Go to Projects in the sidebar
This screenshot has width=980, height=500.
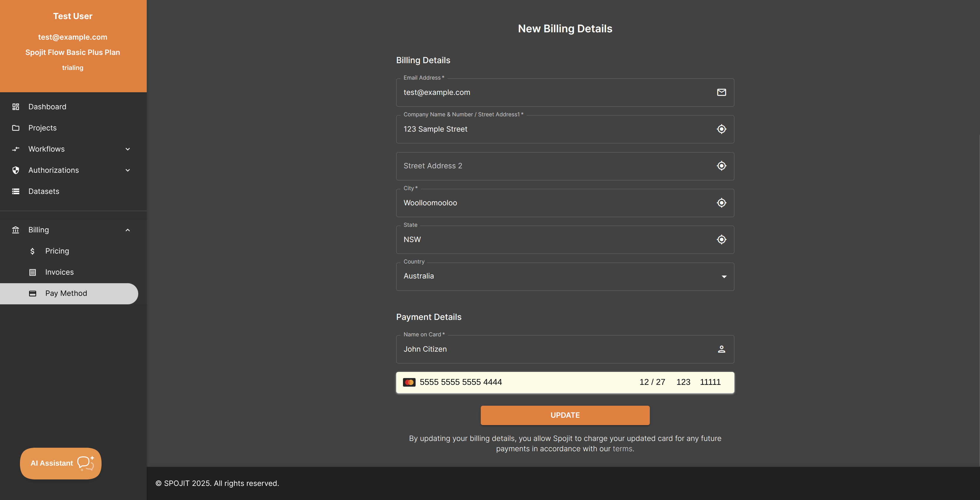pos(73,128)
